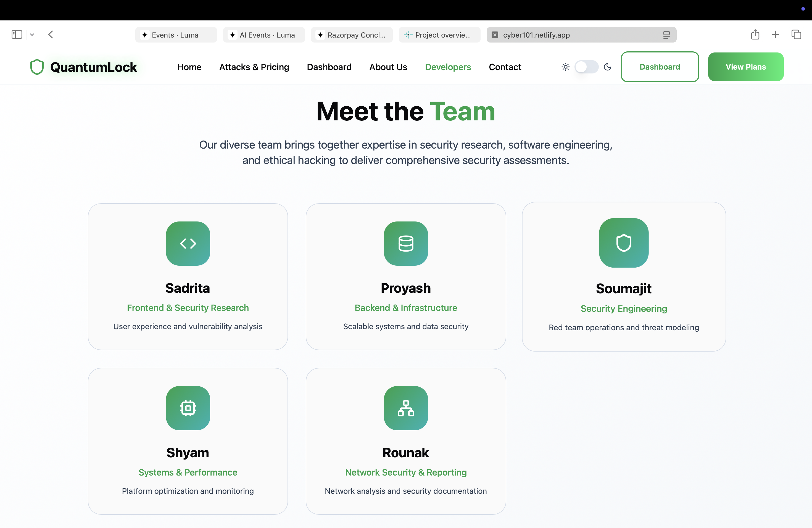Viewport: 812px width, 528px height.
Task: Close the cyber101.netlify.app tab
Action: (495, 35)
